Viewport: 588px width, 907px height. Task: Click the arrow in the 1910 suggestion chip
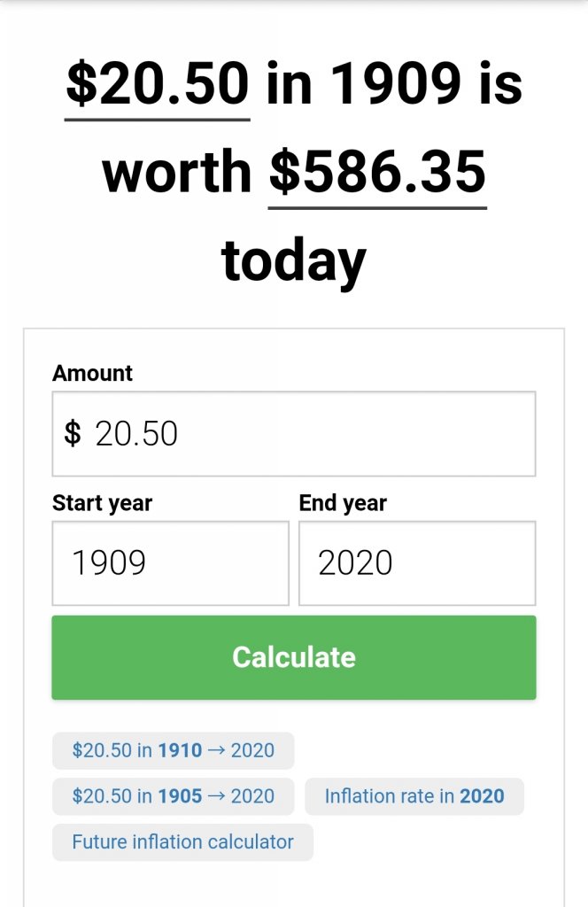click(x=216, y=750)
